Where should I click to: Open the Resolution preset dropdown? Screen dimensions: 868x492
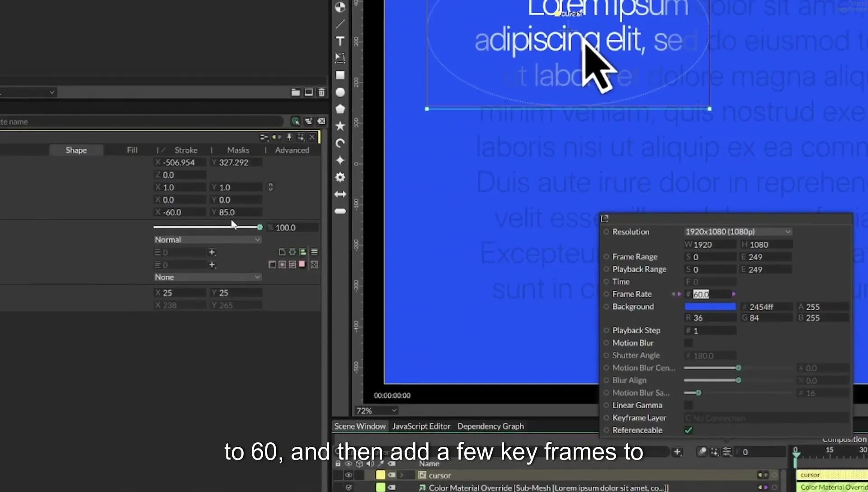point(738,232)
